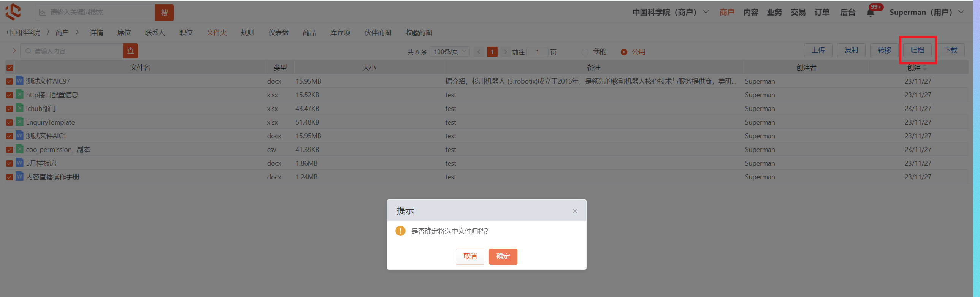Click the 搜 global search button
The height and width of the screenshot is (297, 980).
pyautogui.click(x=164, y=13)
